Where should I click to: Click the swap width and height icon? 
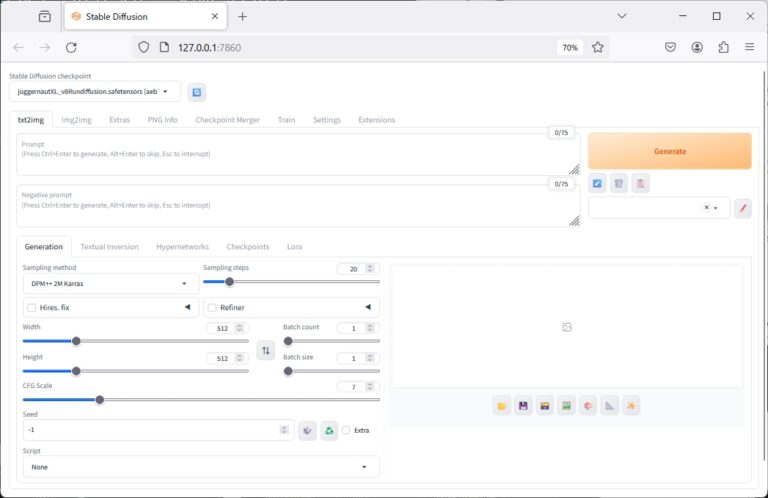point(266,350)
